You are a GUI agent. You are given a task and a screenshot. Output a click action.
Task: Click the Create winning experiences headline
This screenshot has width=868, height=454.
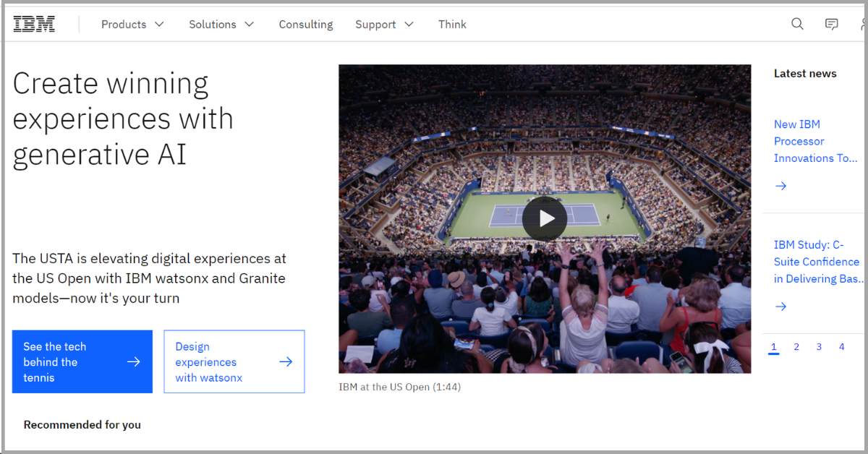pyautogui.click(x=123, y=119)
